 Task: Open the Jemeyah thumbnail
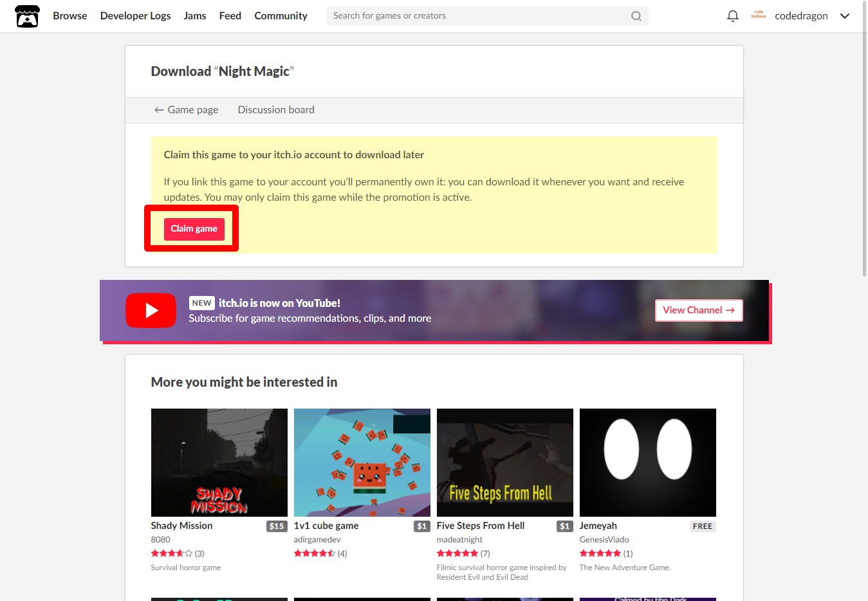(648, 463)
